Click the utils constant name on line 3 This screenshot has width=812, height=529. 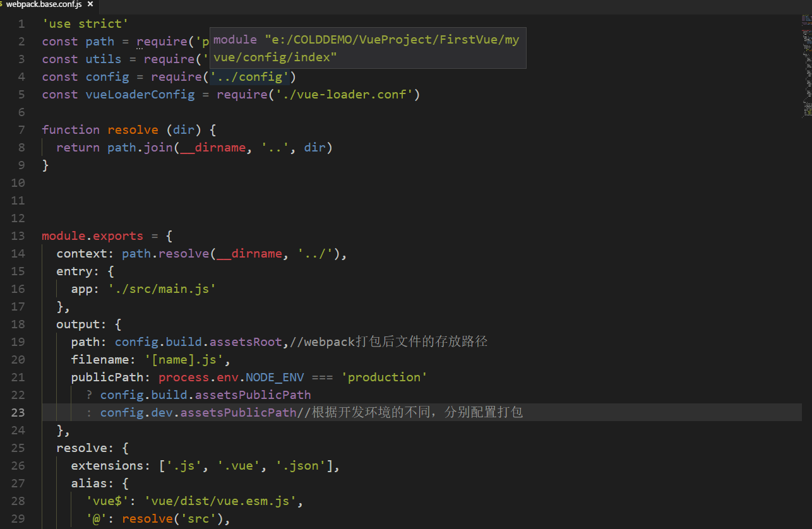(x=104, y=59)
